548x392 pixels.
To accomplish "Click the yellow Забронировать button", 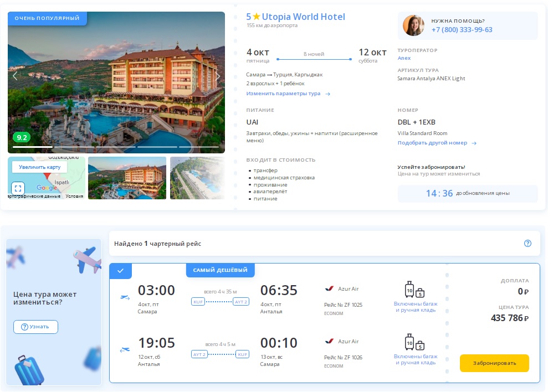I will coord(494,363).
